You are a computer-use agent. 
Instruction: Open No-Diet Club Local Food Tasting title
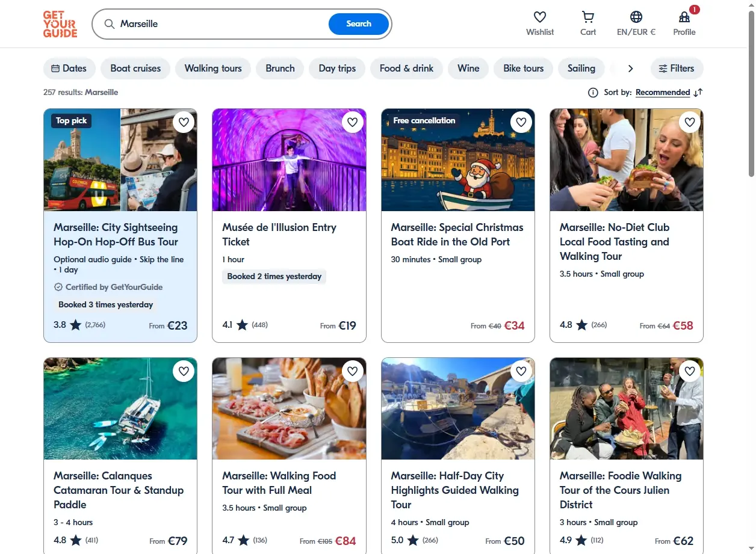point(614,242)
